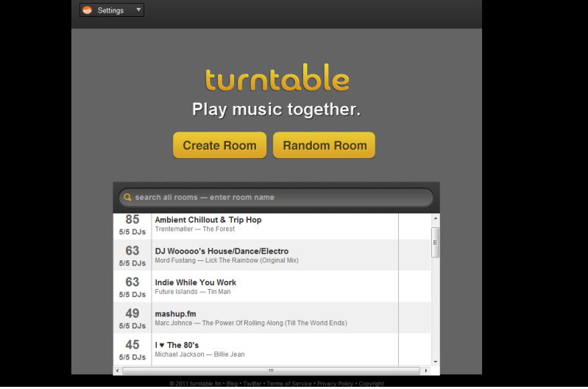Click Marc Johnce — The Power Of Rolling Along
The image size is (588, 389).
[x=251, y=323]
